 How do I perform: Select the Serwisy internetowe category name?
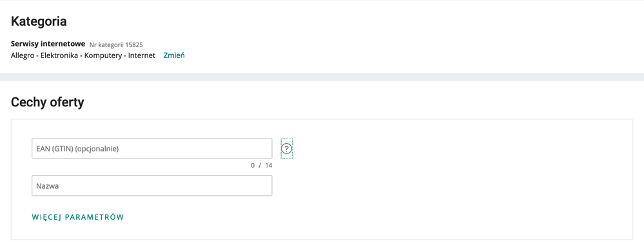coord(48,44)
